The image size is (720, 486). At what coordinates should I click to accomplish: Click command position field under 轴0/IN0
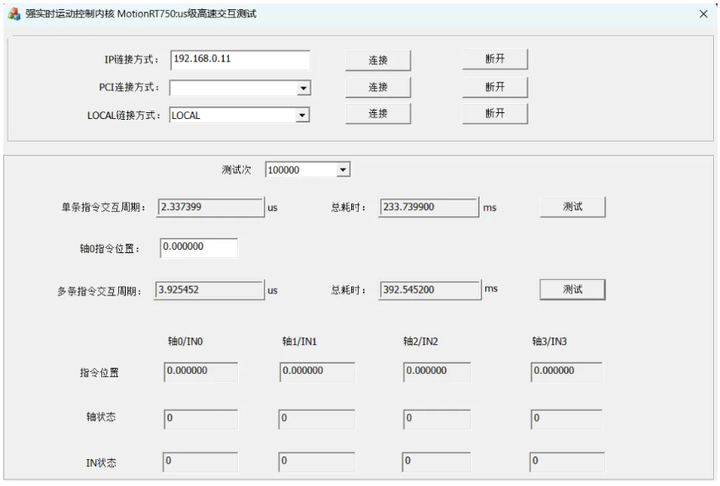201,372
